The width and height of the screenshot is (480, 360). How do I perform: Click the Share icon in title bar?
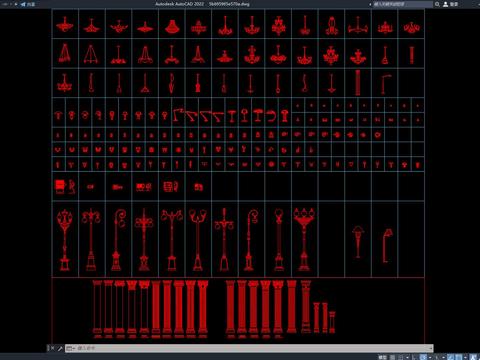coord(23,4)
